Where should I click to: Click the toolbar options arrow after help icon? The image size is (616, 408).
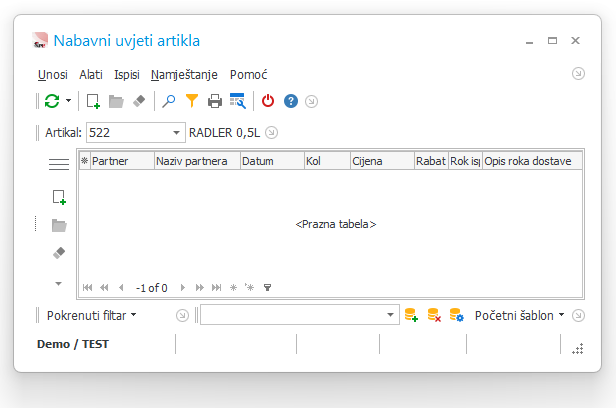click(311, 102)
